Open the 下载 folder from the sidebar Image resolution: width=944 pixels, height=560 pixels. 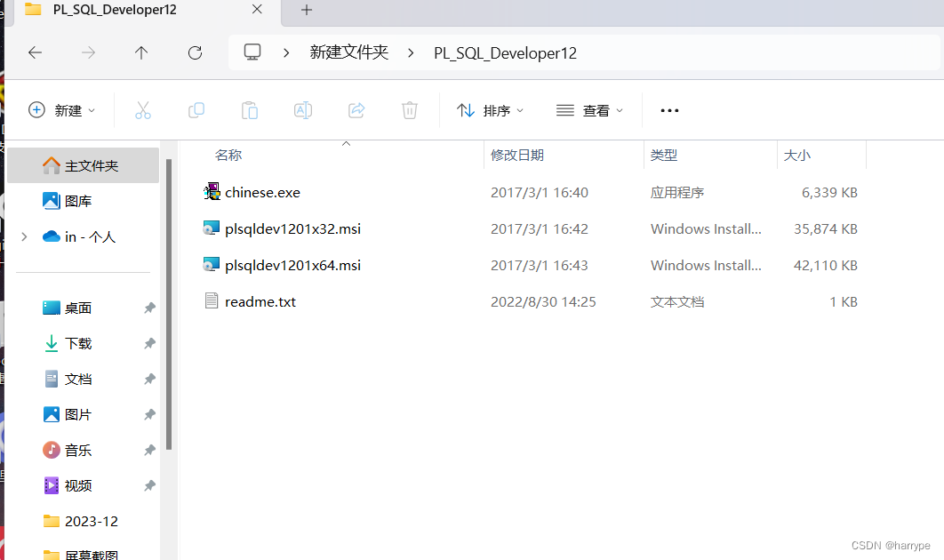(78, 343)
